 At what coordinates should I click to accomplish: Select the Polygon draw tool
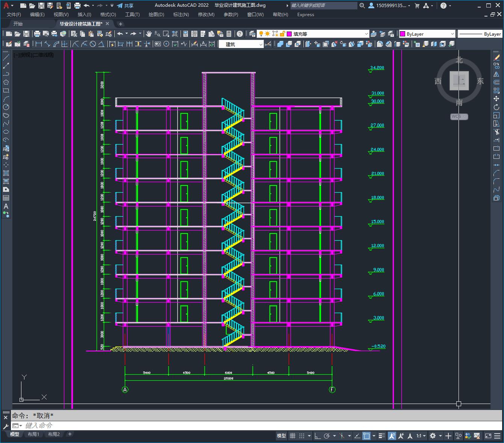pyautogui.click(x=6, y=82)
